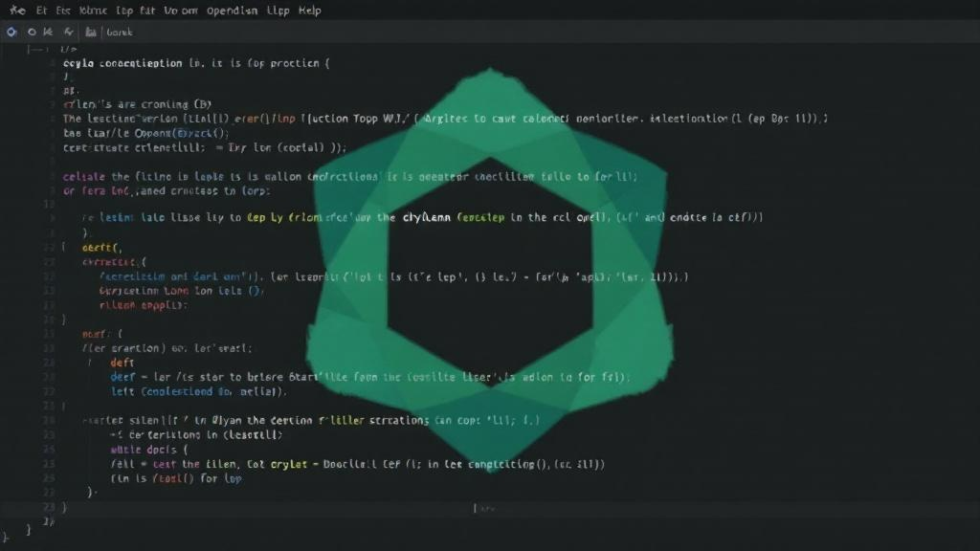Click the bright white word 'clylemn' in code
Viewport: 980px width, 551px height.
click(x=427, y=217)
